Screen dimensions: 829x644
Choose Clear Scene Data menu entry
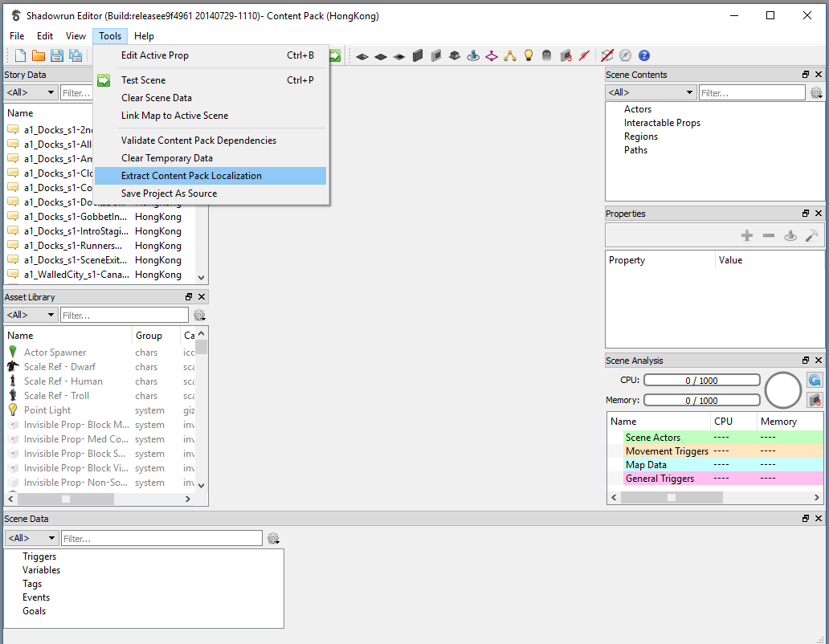(210, 98)
